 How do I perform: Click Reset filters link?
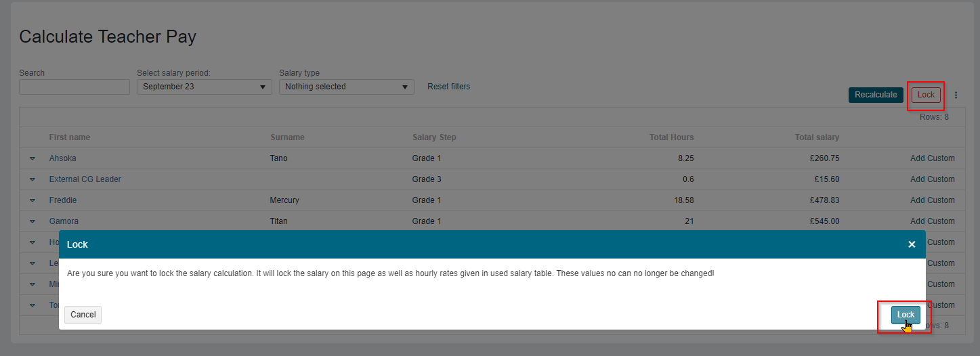pyautogui.click(x=448, y=87)
